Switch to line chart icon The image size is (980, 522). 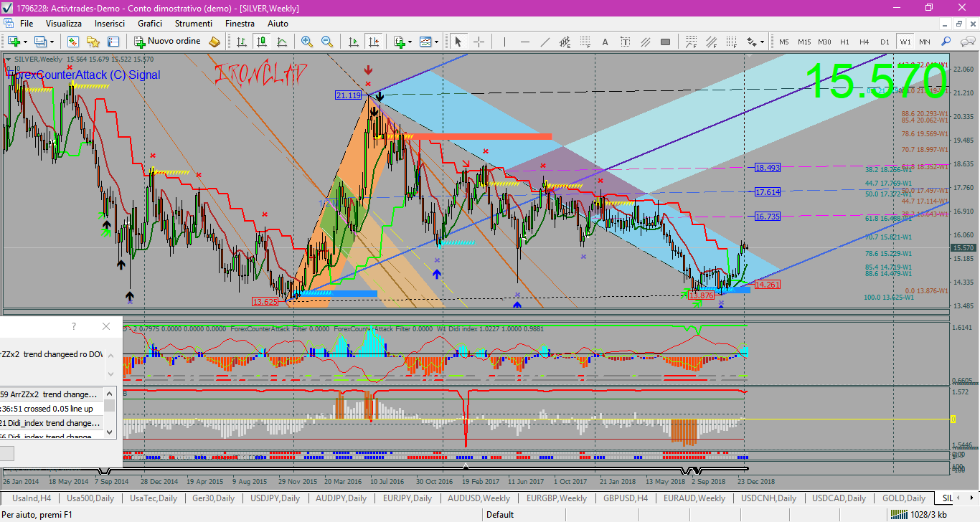point(282,42)
